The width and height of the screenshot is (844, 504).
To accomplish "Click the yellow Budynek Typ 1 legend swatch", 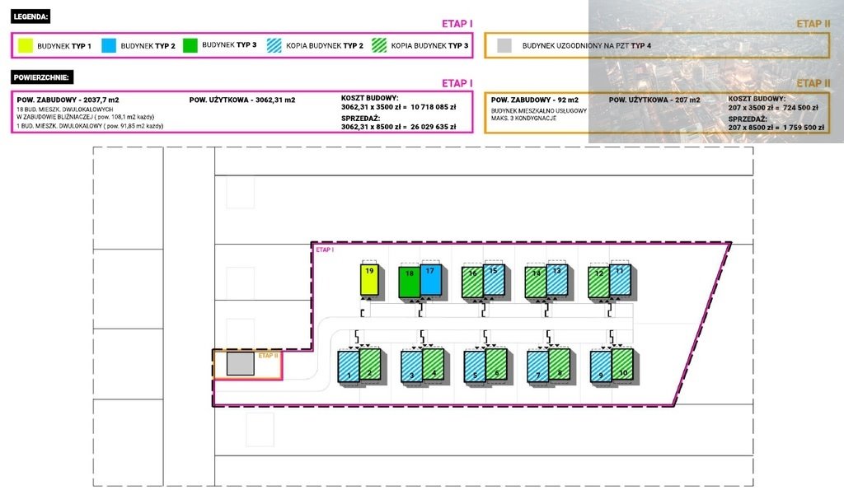I will coord(26,45).
